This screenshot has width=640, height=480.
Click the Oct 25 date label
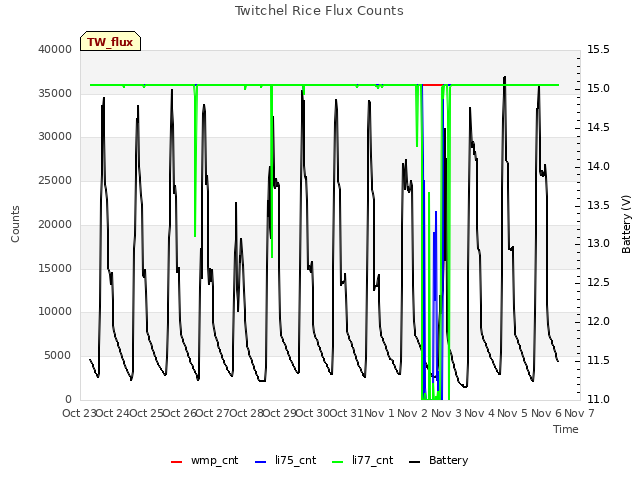click(x=146, y=413)
